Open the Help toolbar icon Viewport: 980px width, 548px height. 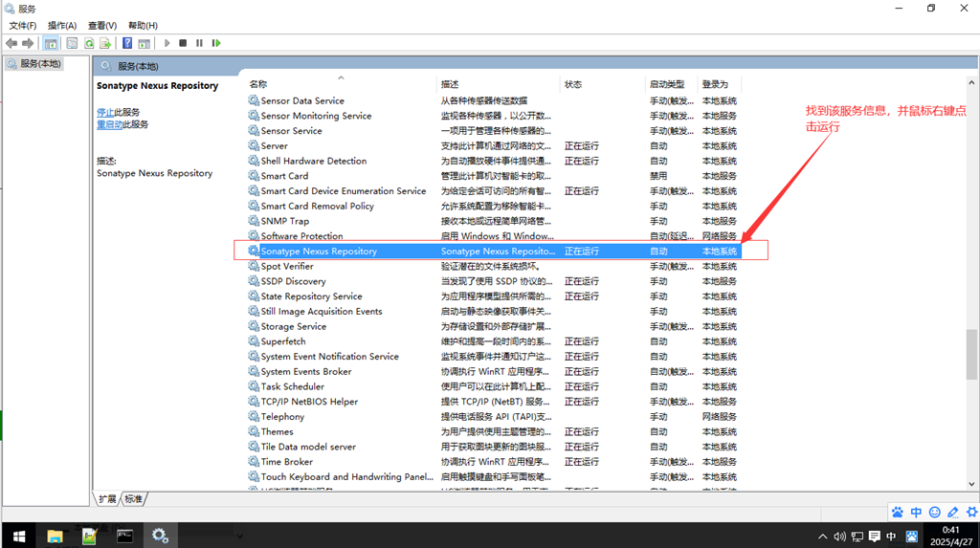[127, 43]
